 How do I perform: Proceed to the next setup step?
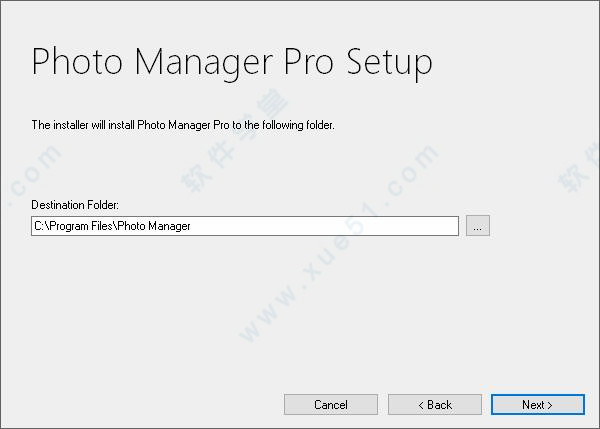point(537,405)
